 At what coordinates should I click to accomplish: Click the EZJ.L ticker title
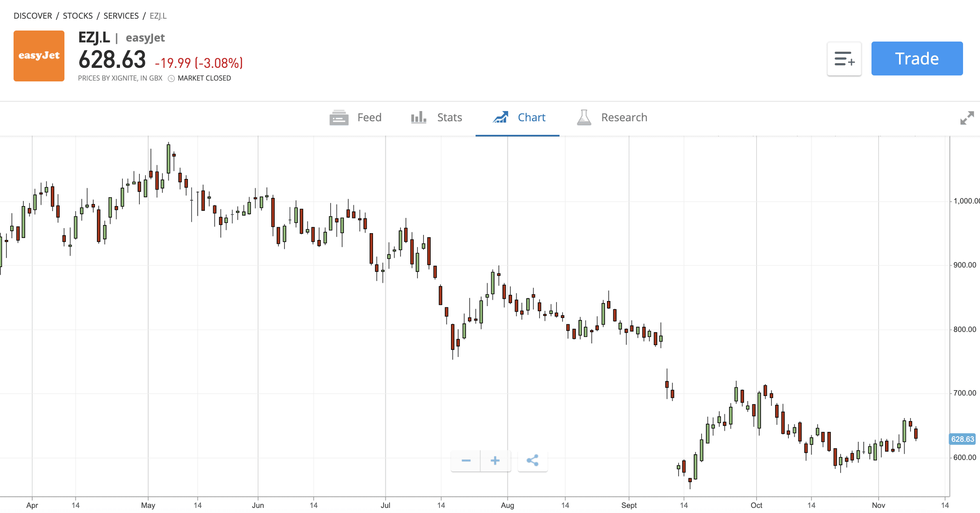tap(94, 38)
